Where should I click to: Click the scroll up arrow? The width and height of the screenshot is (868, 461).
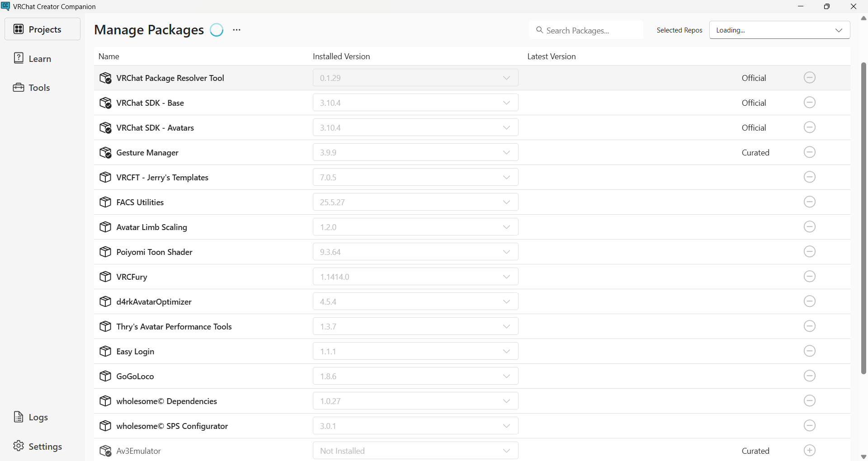[863, 19]
